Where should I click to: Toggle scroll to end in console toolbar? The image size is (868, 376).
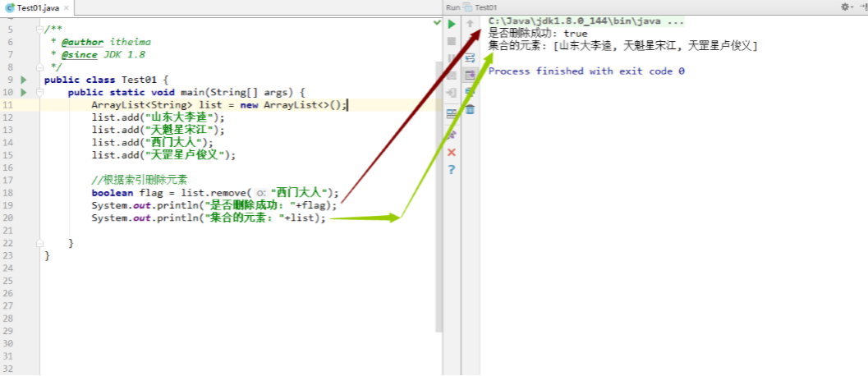[x=470, y=75]
